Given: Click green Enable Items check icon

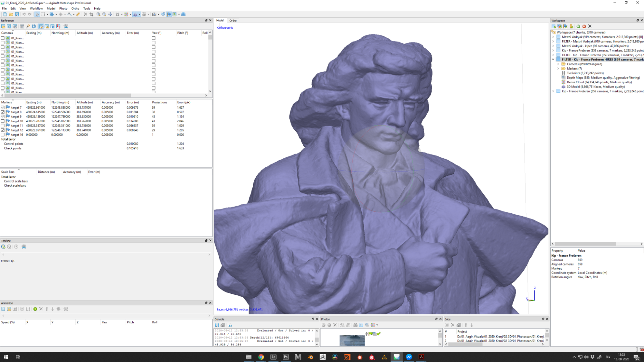Looking at the screenshot, I should click(x=578, y=26).
